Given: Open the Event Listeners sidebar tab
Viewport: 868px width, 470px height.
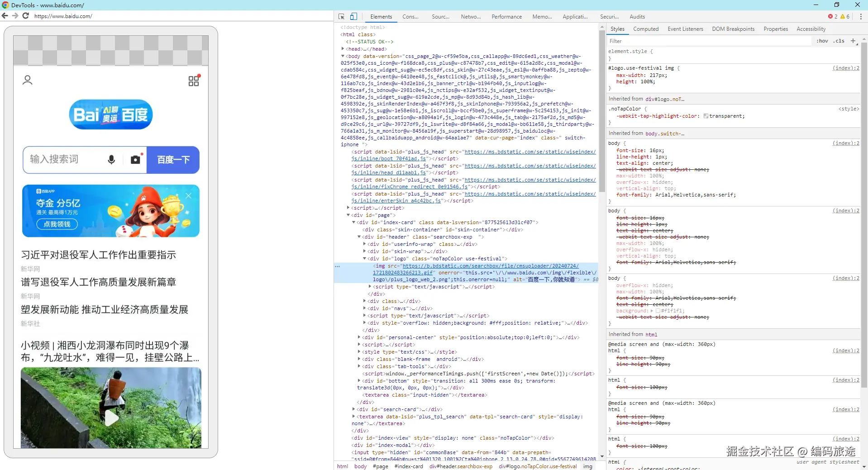Looking at the screenshot, I should (685, 29).
